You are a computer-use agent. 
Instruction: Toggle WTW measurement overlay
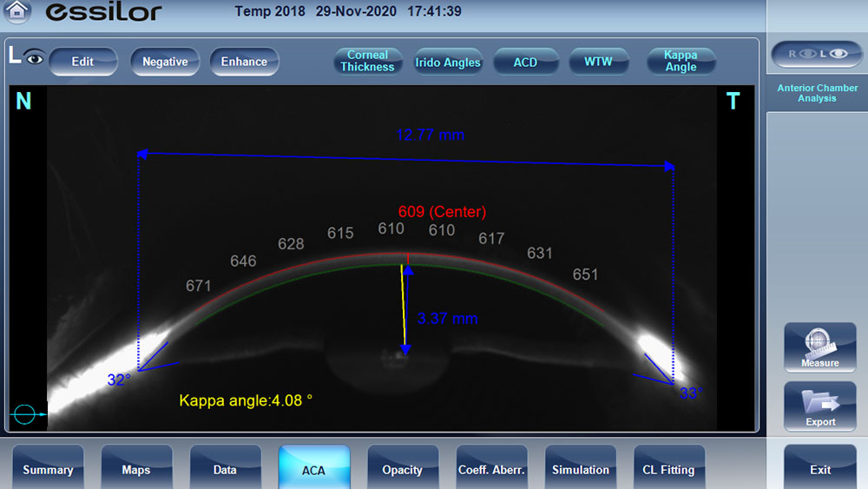pos(598,62)
